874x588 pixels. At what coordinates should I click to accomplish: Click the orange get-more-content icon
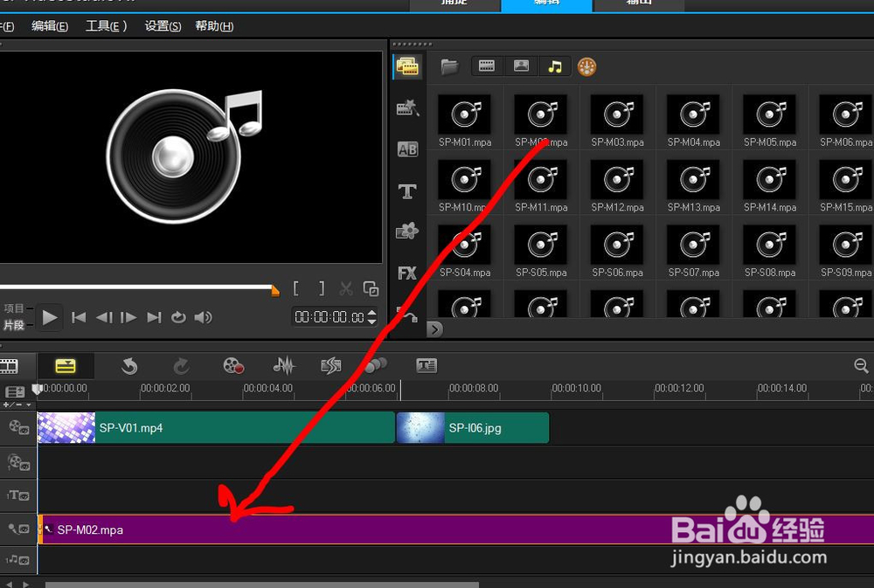click(x=586, y=67)
